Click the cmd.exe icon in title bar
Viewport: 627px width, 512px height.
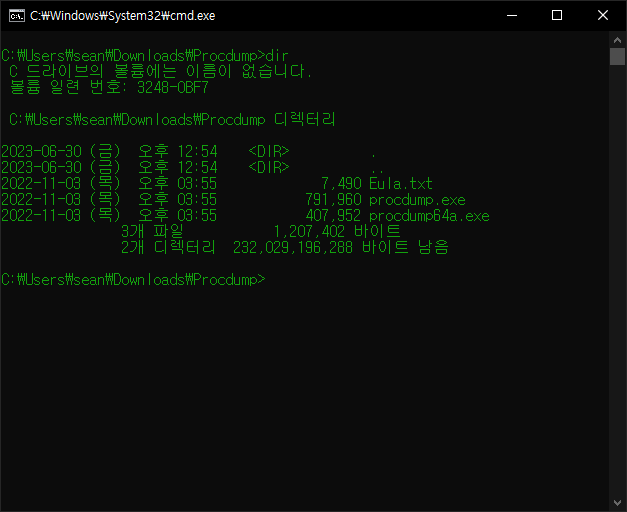(x=17, y=16)
